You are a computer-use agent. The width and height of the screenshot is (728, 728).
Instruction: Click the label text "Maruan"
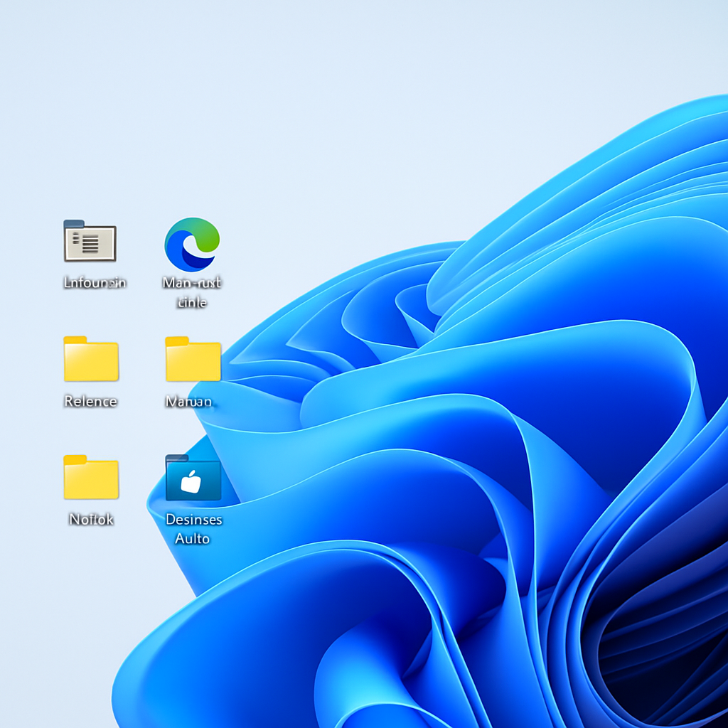click(188, 401)
